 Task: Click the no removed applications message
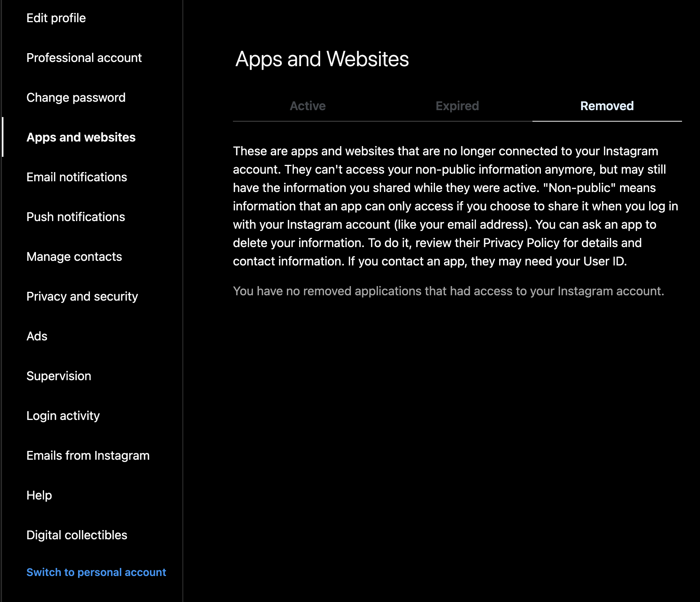pyautogui.click(x=448, y=291)
